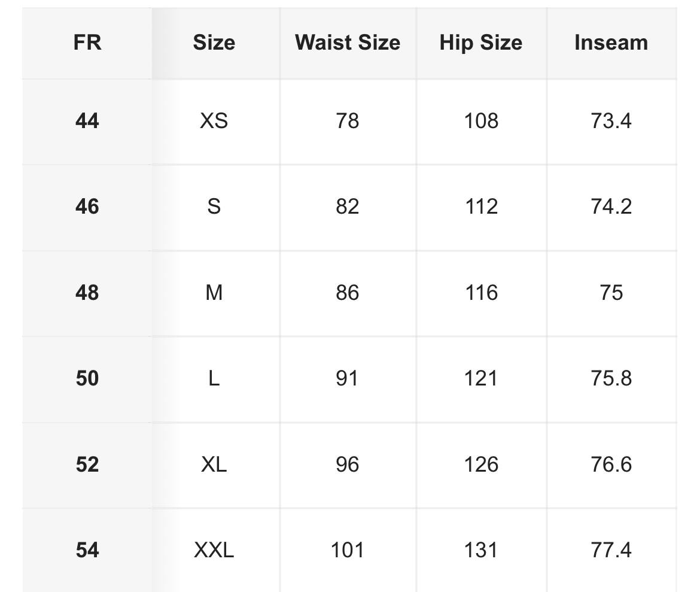Click inseam value 77.4 cell
Screen dimensions: 700x592
pos(611,551)
